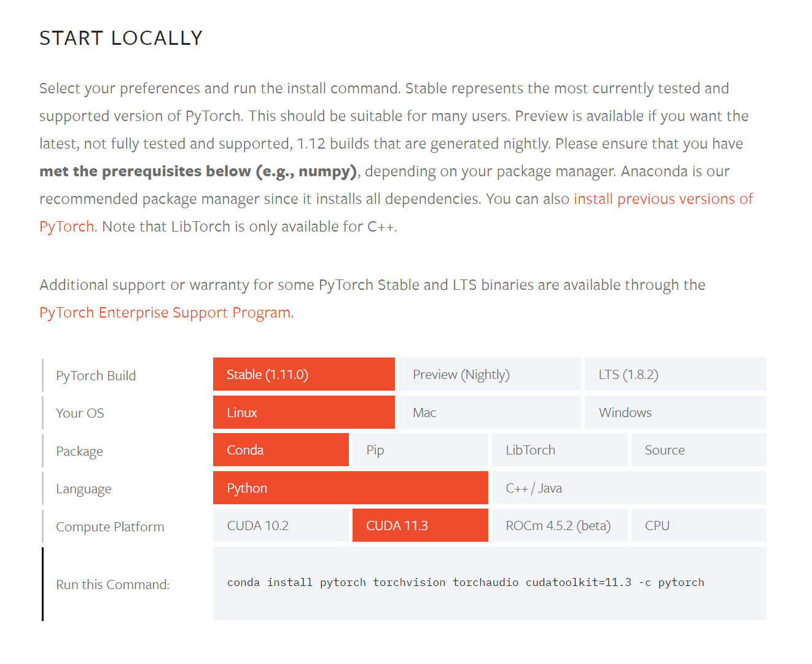This screenshot has height=664, width=812.
Task: Choose Windows as your OS
Action: [x=674, y=413]
